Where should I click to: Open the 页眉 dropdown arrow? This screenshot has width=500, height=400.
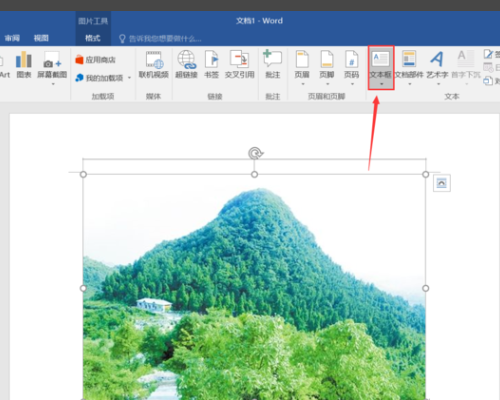(x=303, y=84)
